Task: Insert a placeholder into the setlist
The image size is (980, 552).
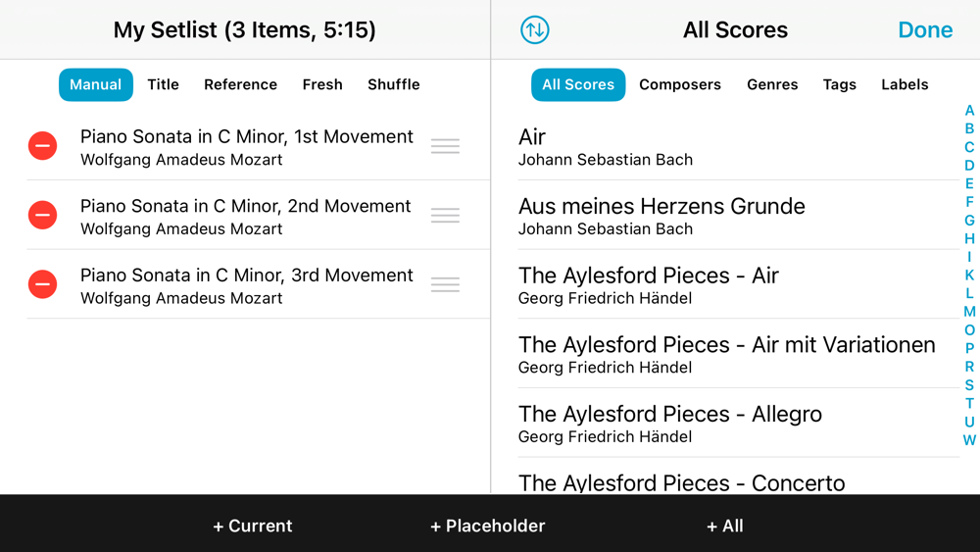Action: coord(488,527)
